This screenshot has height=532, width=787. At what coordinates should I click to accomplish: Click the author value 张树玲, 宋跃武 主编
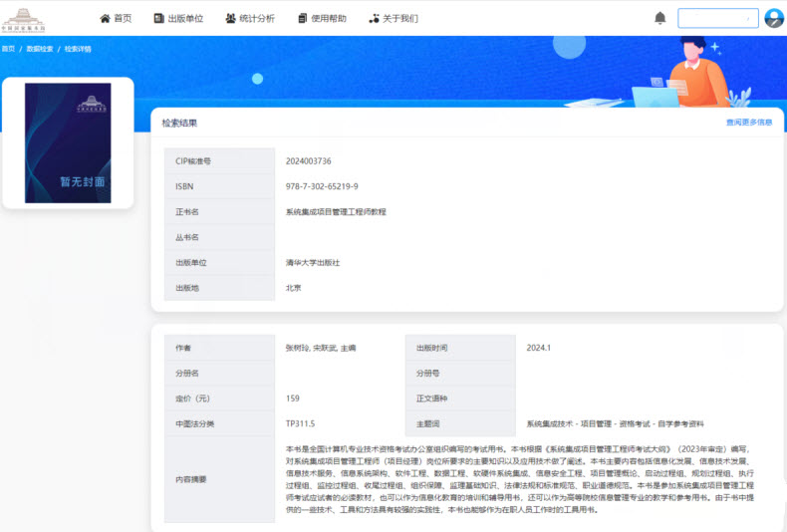tap(321, 348)
